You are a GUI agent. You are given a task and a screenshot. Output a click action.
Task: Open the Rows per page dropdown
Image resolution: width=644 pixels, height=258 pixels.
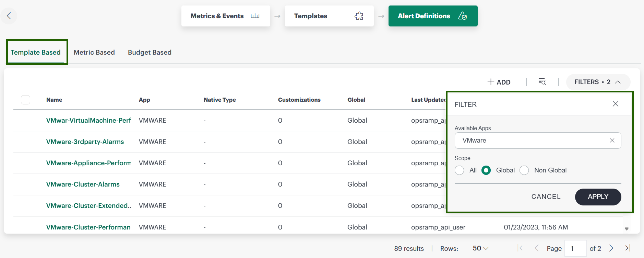pyautogui.click(x=480, y=248)
